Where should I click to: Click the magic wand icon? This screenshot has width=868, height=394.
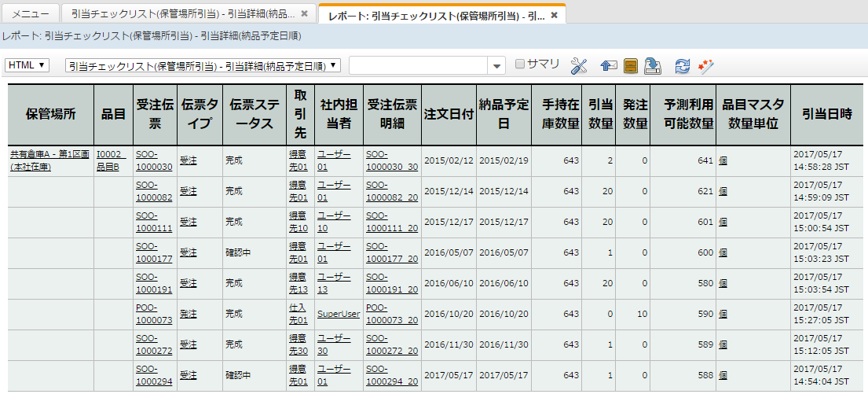[x=705, y=66]
